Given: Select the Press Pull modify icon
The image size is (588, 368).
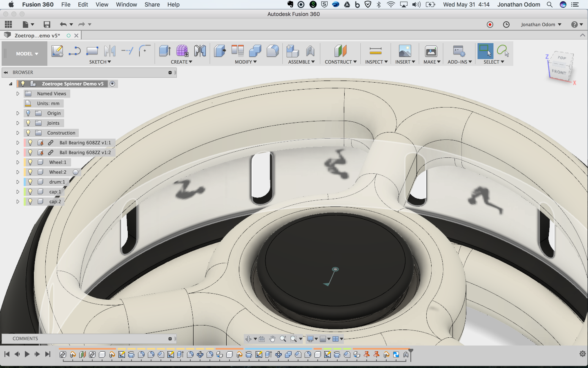Looking at the screenshot, I should click(x=220, y=51).
